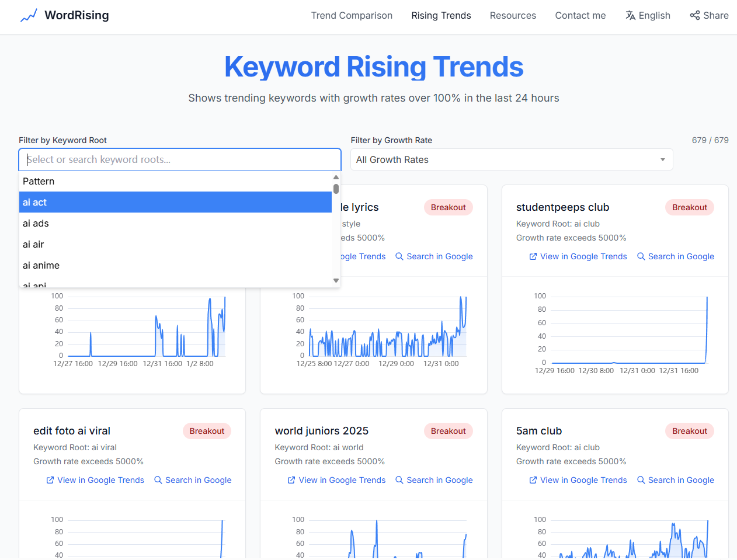Click the external-link icon in 5am club card

(x=533, y=480)
